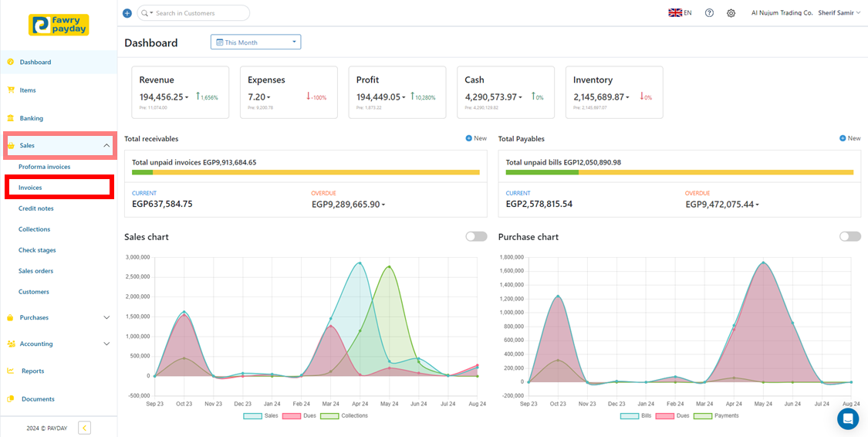Open Banking from the sidebar
Viewport: 868px width, 437px height.
click(32, 118)
